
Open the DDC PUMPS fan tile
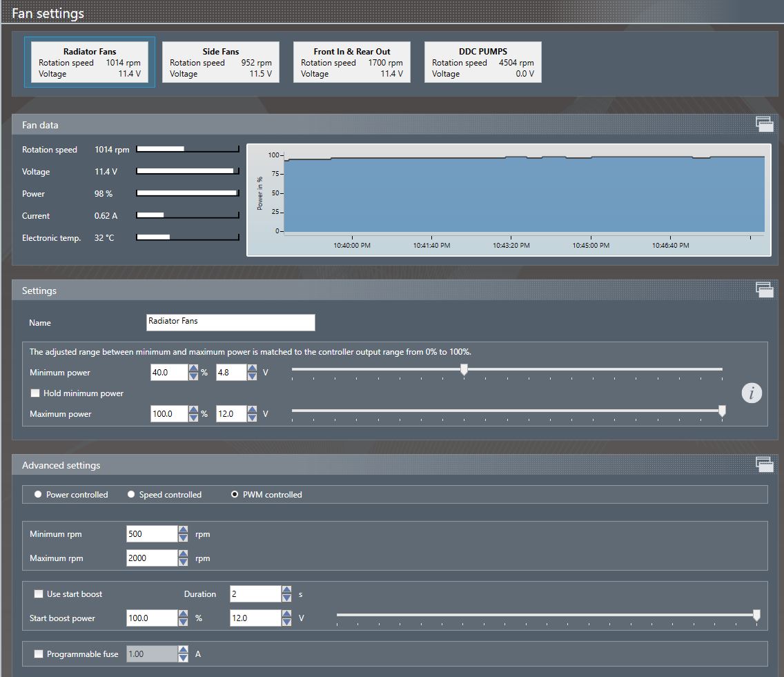[483, 62]
